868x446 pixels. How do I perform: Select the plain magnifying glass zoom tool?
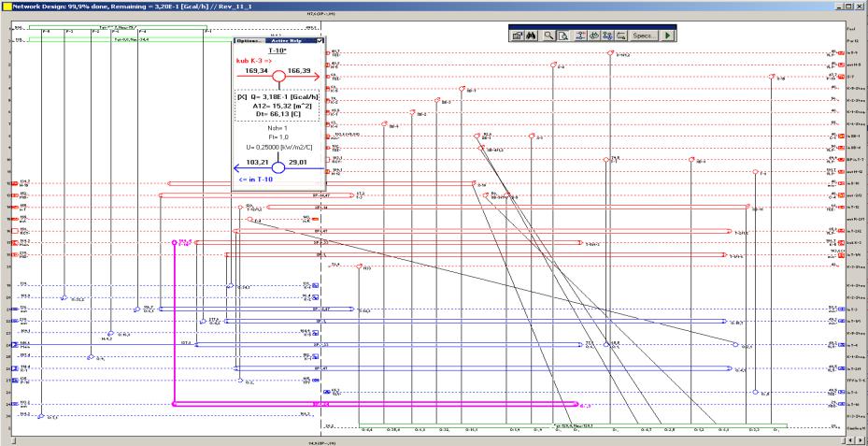pyautogui.click(x=550, y=35)
